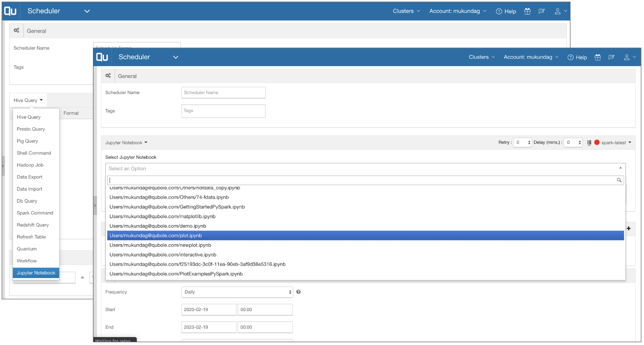Click the user account icon
The image size is (644, 345).
pyautogui.click(x=627, y=57)
